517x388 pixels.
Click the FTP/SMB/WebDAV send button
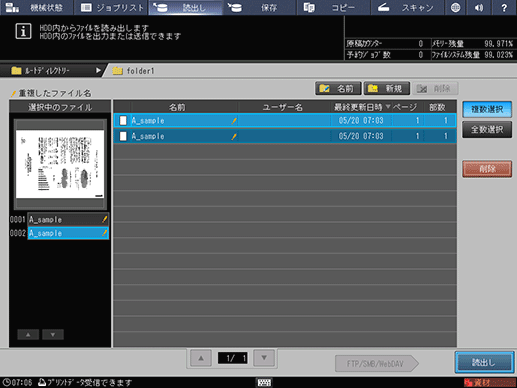(377, 363)
